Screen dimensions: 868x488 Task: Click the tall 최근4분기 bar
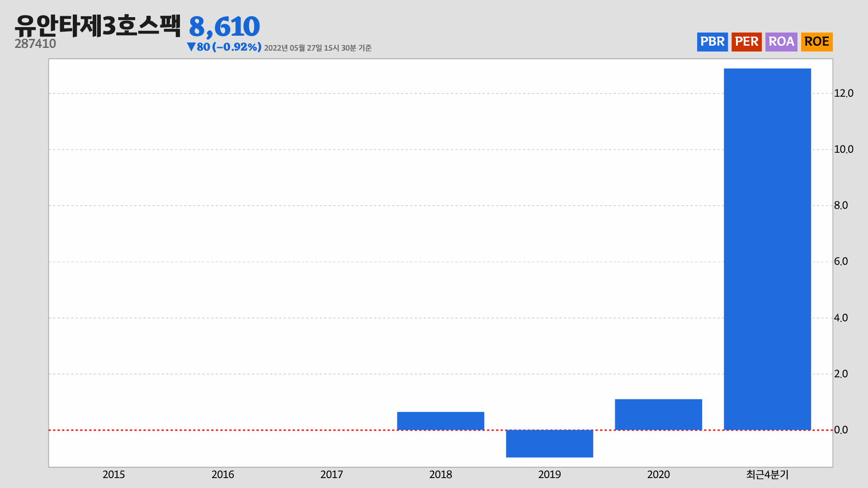[x=767, y=249]
